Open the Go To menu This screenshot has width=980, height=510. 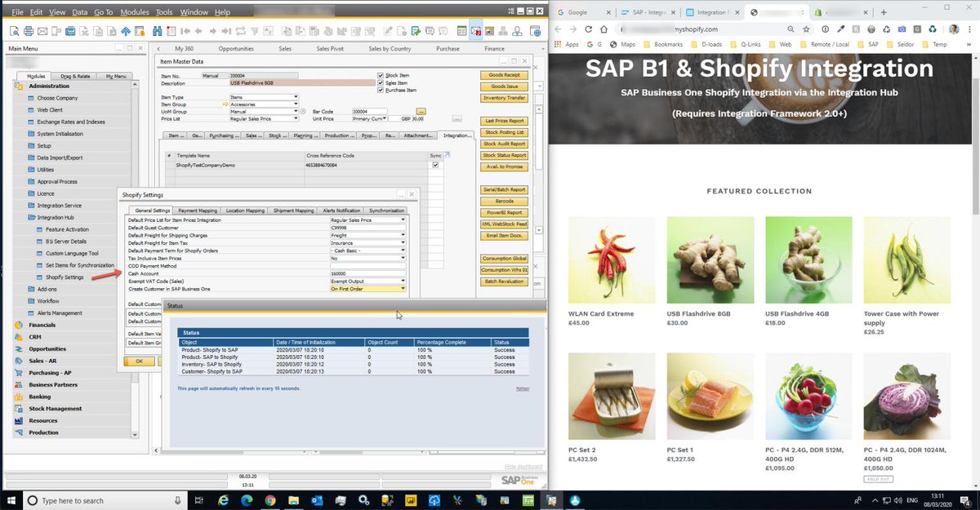point(104,12)
